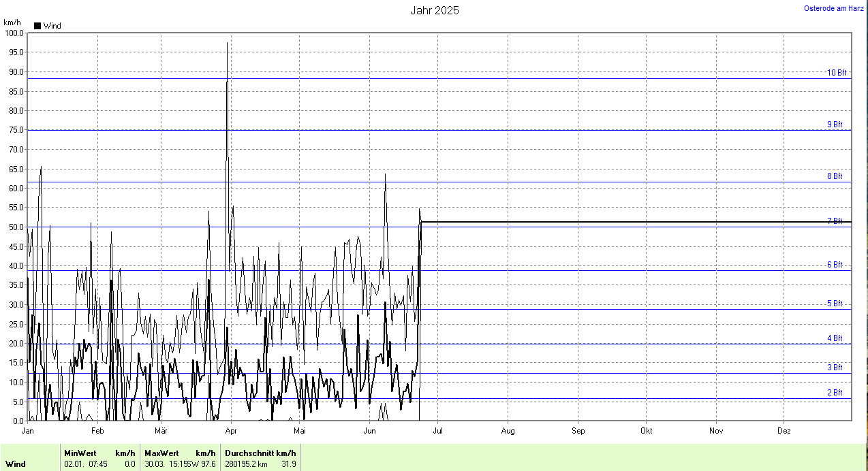Click the black Wind legend swatch
The width and height of the screenshot is (868, 471).
(37, 26)
